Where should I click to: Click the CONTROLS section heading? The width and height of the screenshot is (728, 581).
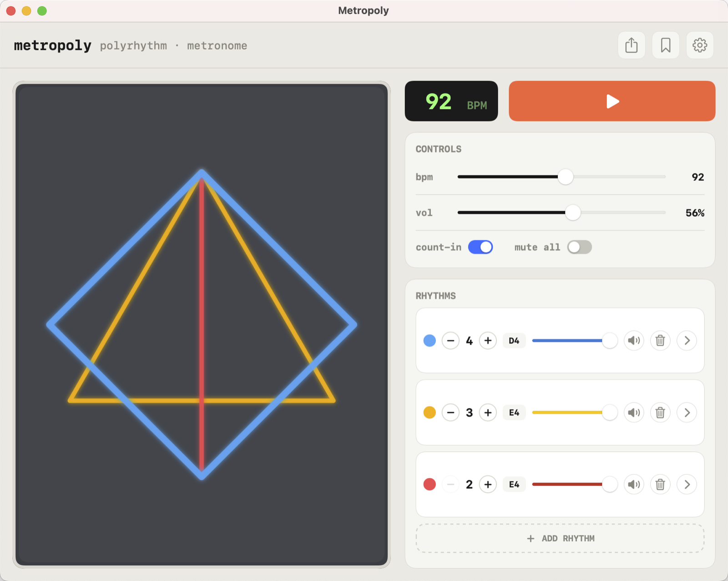[x=438, y=149]
